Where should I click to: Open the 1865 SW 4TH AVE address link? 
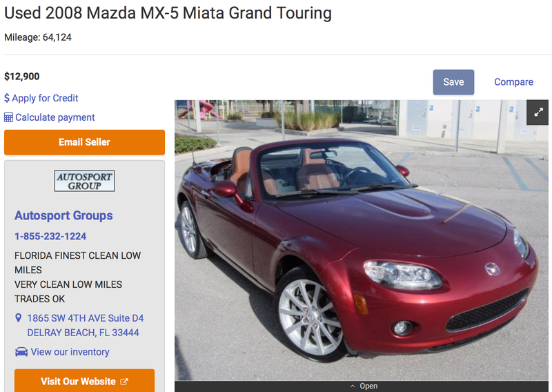click(85, 326)
